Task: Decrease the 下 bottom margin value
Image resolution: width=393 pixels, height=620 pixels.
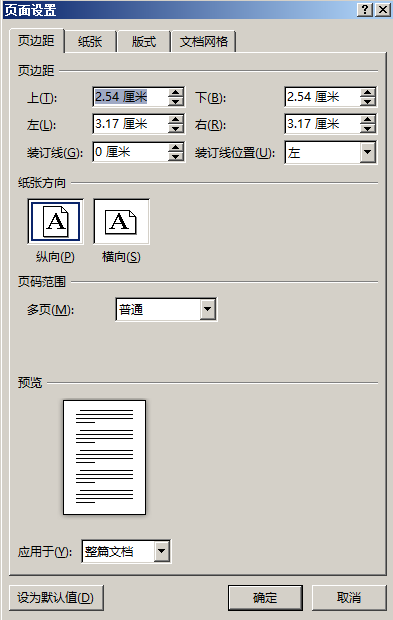Action: point(368,102)
